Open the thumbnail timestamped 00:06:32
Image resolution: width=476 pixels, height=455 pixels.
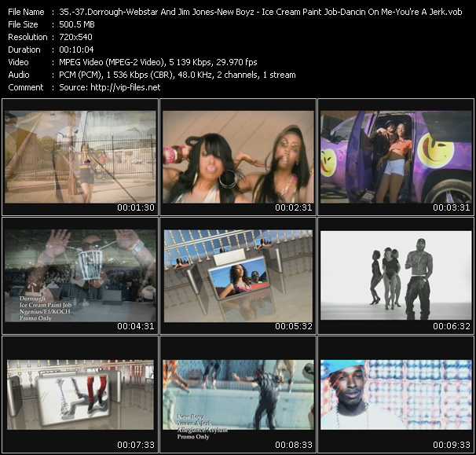tap(396, 275)
